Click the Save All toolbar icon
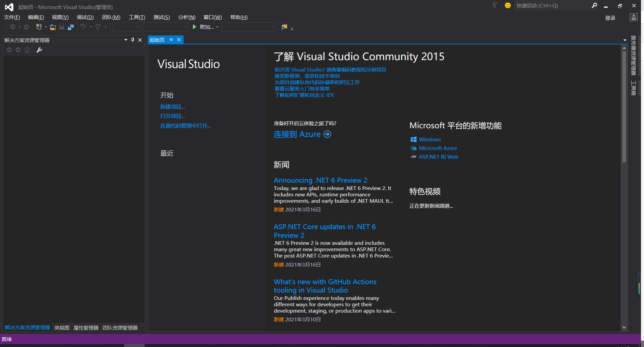644x347 pixels. pyautogui.click(x=70, y=27)
